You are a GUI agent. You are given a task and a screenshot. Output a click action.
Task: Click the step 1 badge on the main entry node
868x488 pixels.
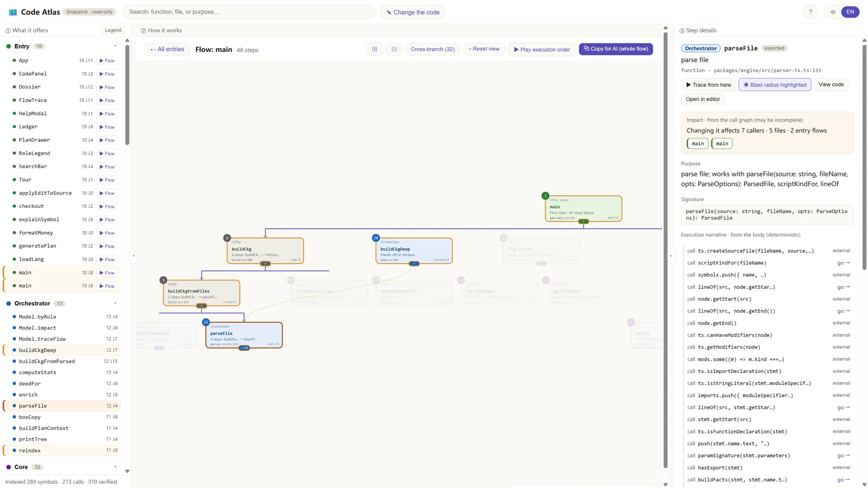[545, 196]
